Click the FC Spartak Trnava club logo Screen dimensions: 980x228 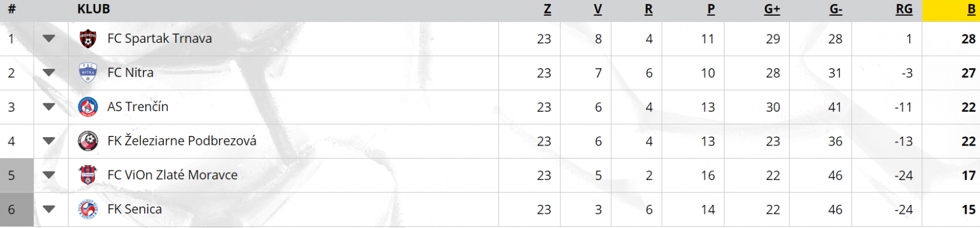88,39
